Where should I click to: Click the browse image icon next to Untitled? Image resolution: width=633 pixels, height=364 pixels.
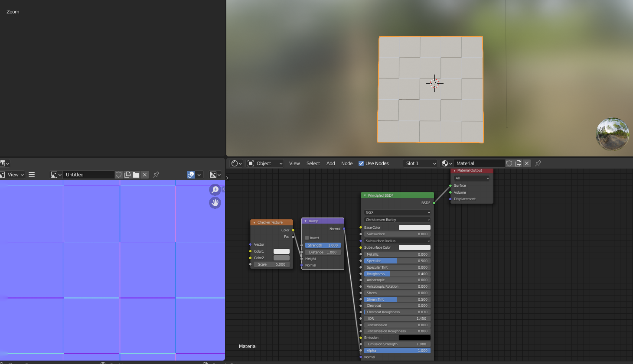pos(55,175)
